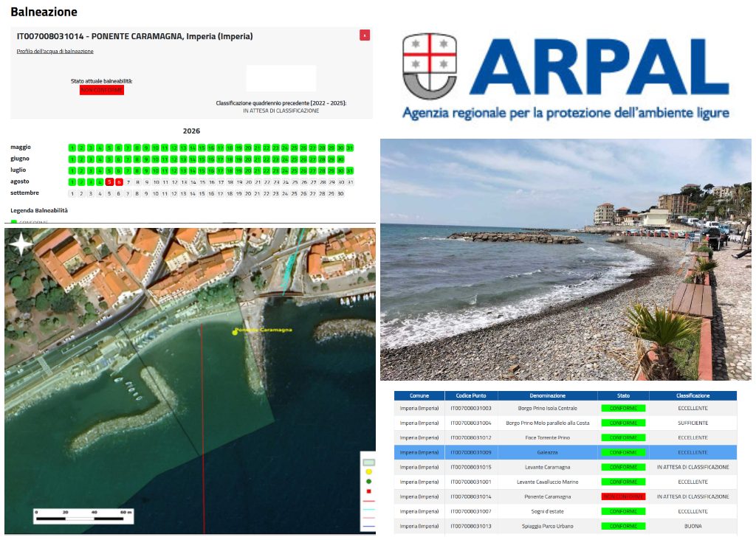Click the satellite map image
This screenshot has width=756, height=540.
pyautogui.click(x=190, y=381)
